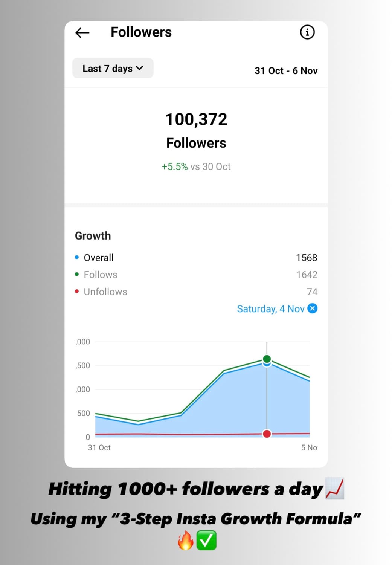Click the Saturday, 4 Nov date label
This screenshot has width=392, height=565.
pos(270,309)
